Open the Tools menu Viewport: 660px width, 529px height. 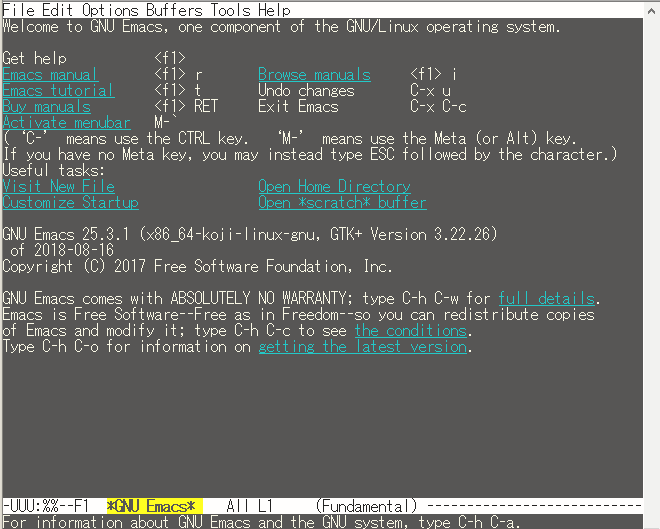230,10
